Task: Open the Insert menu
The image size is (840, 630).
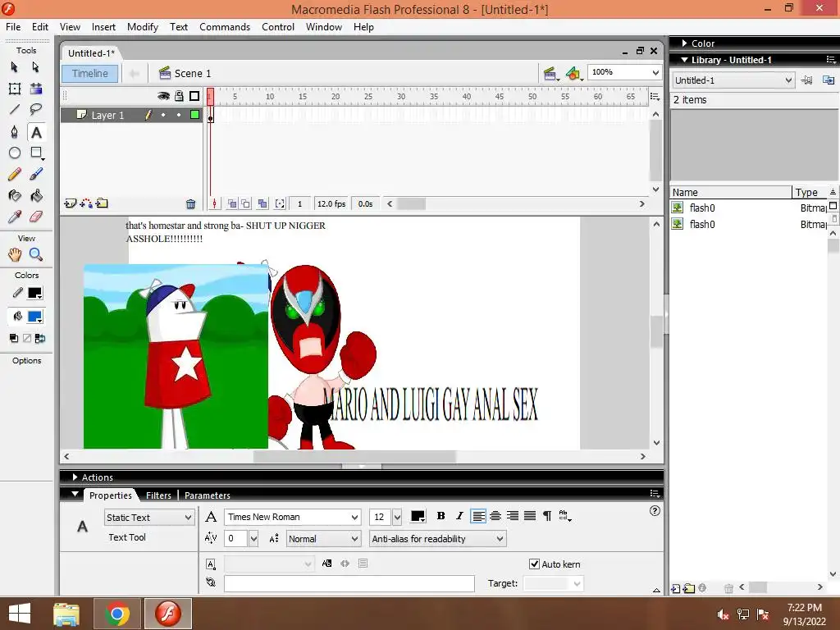Action: [x=103, y=27]
